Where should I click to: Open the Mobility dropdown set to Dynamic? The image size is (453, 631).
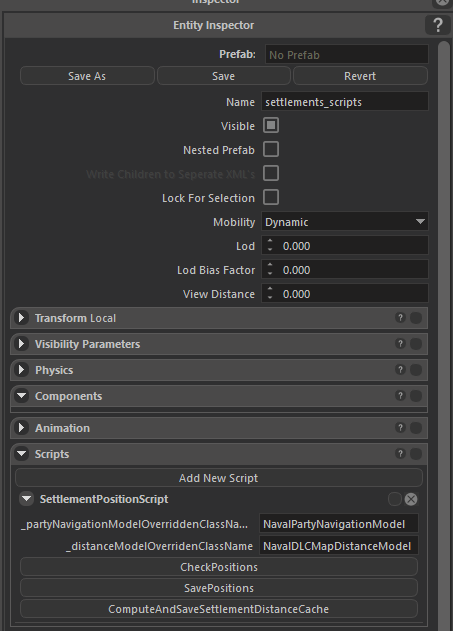point(345,222)
